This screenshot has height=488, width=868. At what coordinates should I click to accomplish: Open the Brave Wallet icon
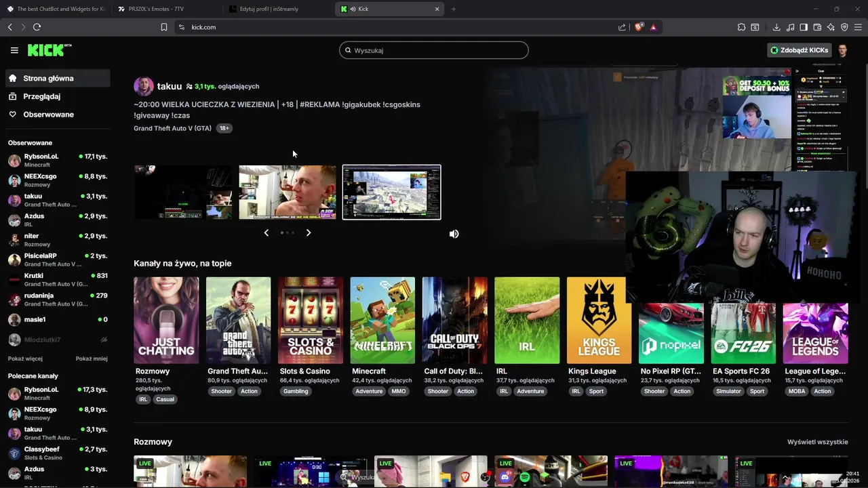tap(817, 27)
